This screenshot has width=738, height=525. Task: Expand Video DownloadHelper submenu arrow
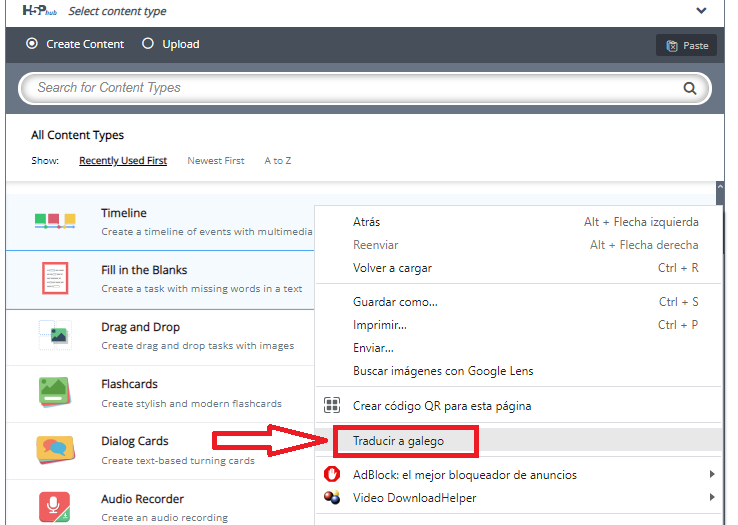pyautogui.click(x=712, y=497)
